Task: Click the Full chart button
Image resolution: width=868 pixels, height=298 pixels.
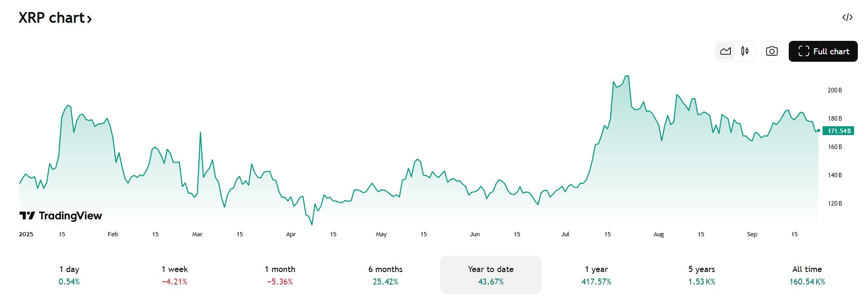Action: tap(823, 51)
